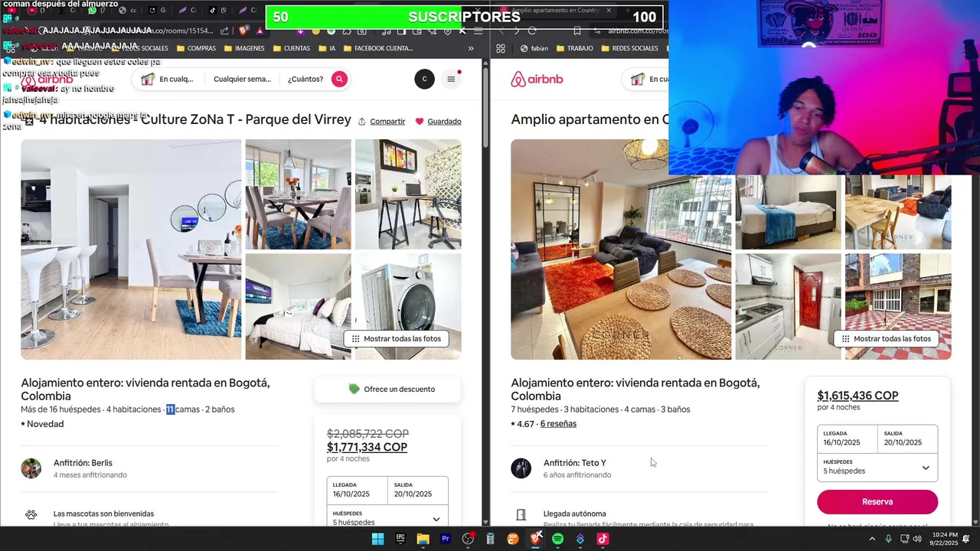Click 'Mostrar todas las fotos' on left listing

coord(396,339)
